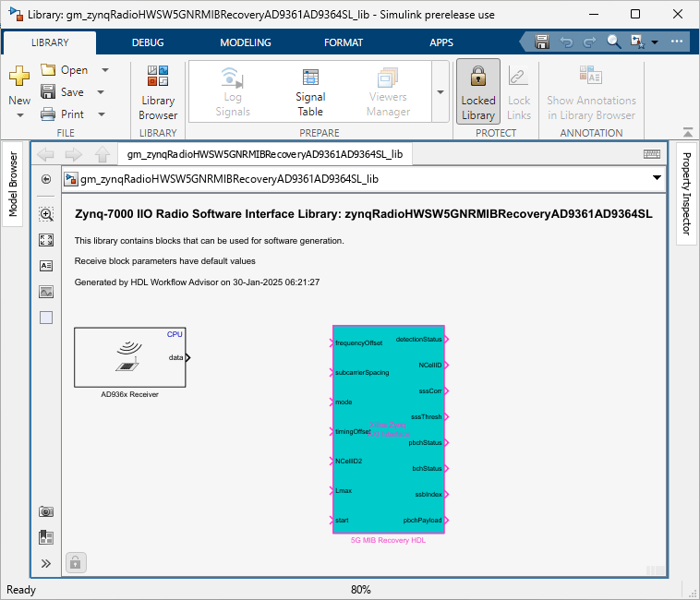Click the Redo arrow icon
The image size is (700, 600).
coord(590,42)
